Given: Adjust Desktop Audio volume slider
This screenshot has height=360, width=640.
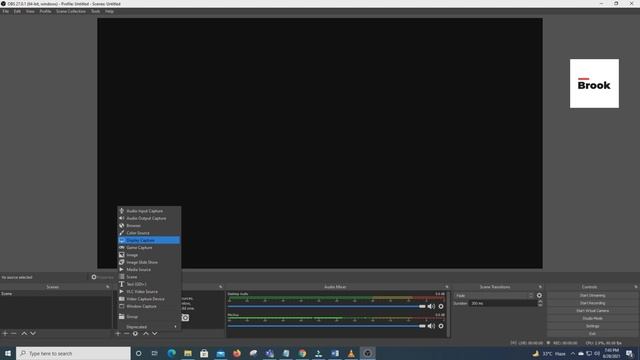Looking at the screenshot, I should (x=327, y=306).
